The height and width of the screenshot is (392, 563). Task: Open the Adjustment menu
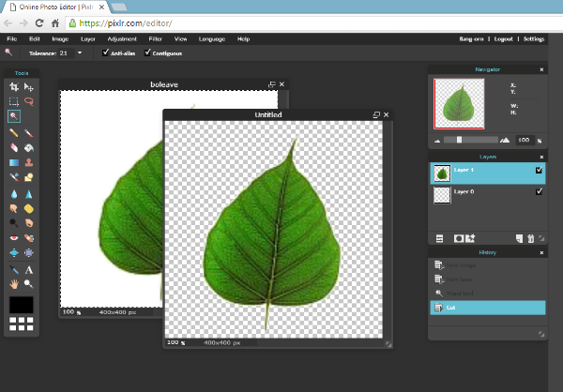click(122, 38)
